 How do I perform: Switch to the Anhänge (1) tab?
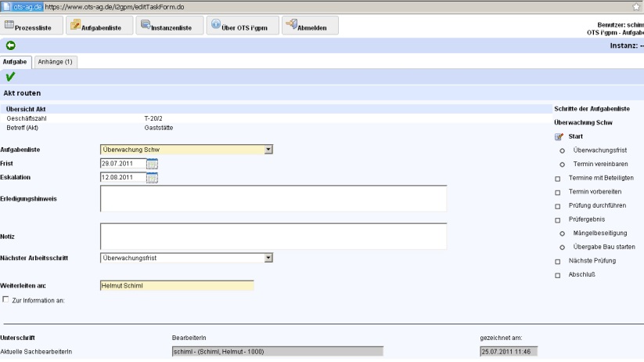[55, 61]
